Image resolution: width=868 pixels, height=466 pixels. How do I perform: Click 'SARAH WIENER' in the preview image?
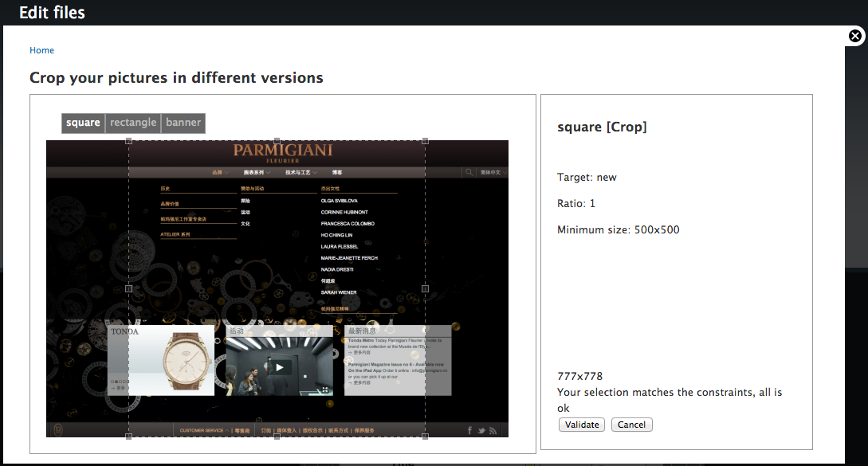pos(339,292)
